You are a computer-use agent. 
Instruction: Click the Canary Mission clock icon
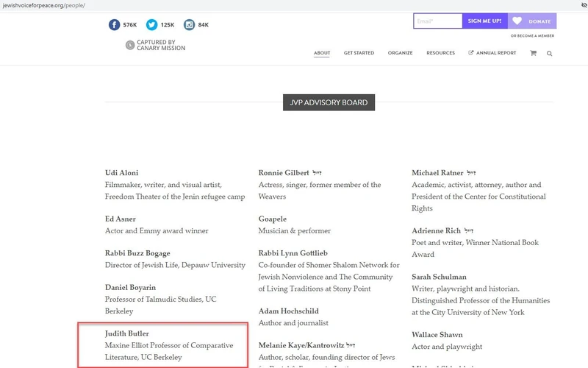130,45
